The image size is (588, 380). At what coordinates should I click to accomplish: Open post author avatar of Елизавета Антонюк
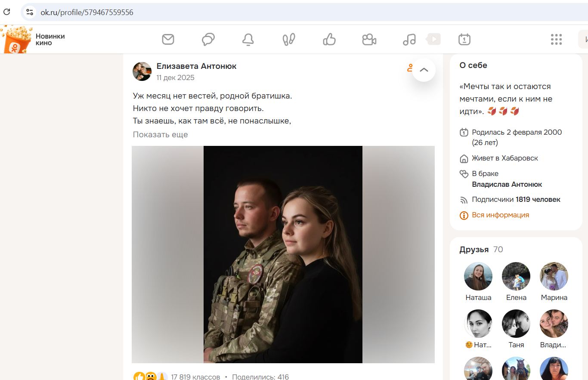[142, 71]
